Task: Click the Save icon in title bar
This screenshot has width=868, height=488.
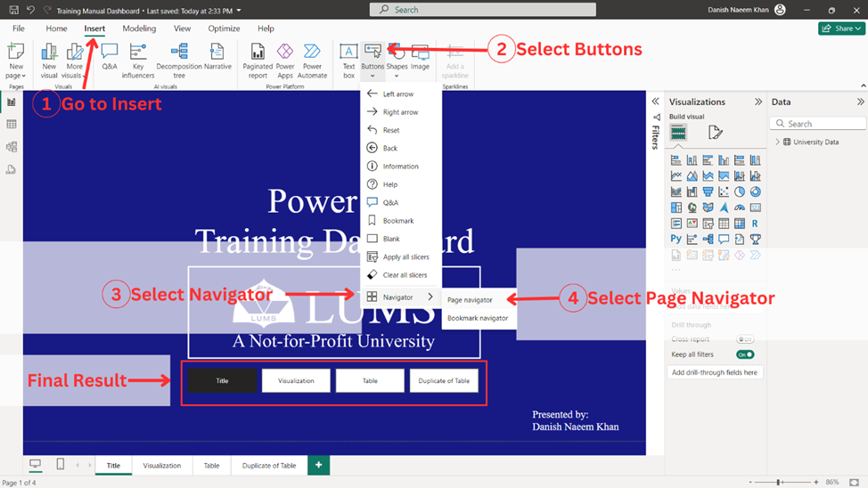Action: [x=14, y=10]
